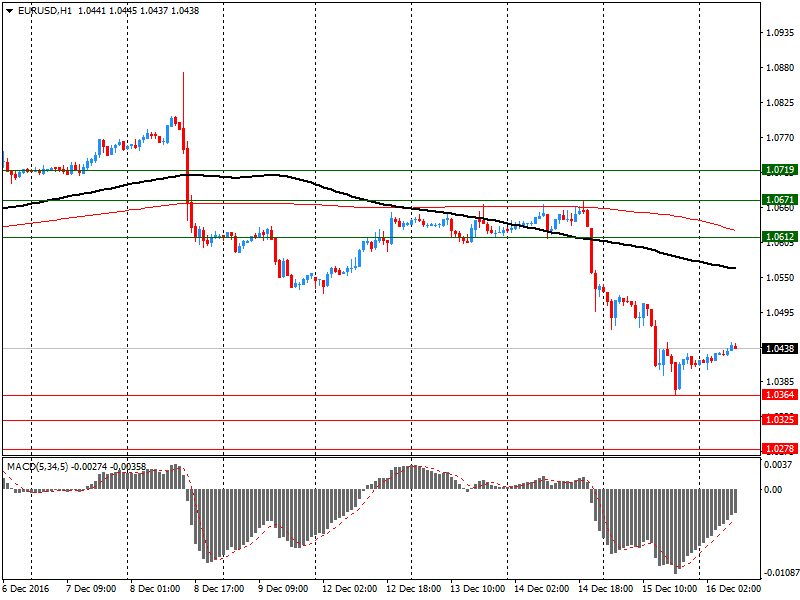Open the chart dropdown arrow beside EURUSD,H1
Screen dimensions: 800x600
tap(10, 11)
